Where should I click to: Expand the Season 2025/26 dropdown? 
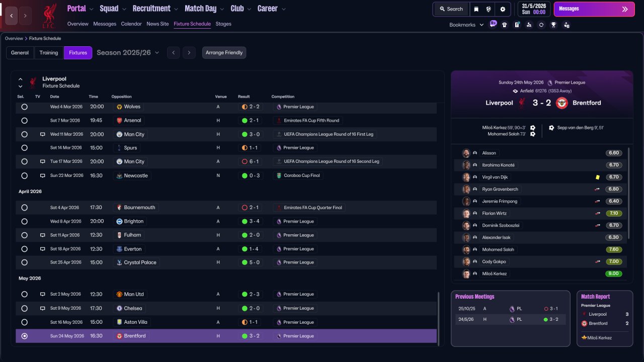pos(128,53)
